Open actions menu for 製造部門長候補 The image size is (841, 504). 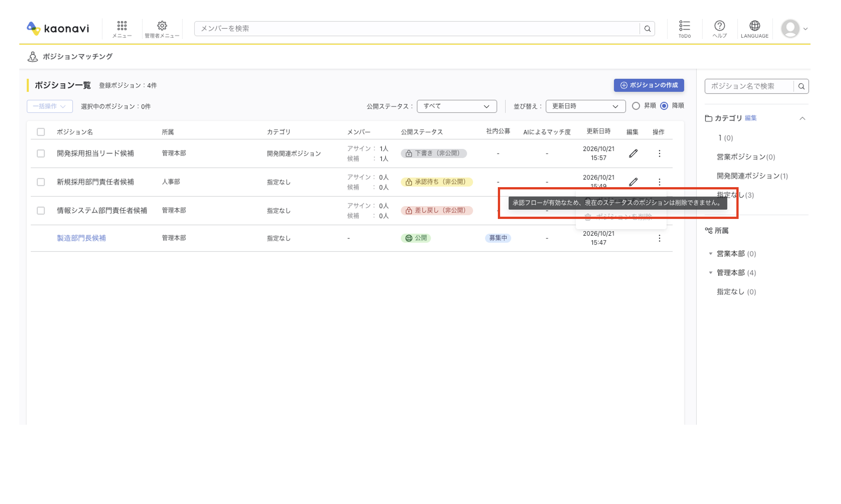659,238
